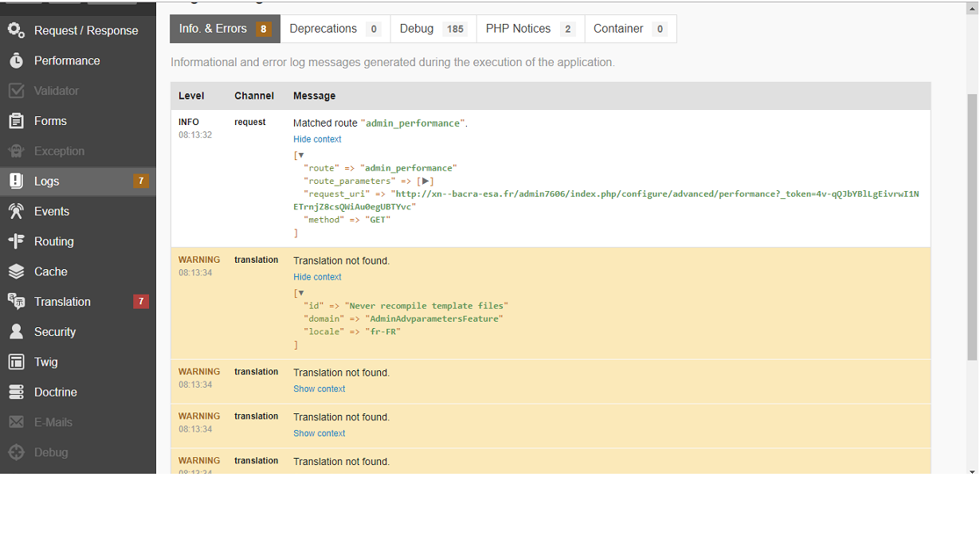This screenshot has width=980, height=551.
Task: Click the Routing signpost icon
Action: tap(16, 241)
